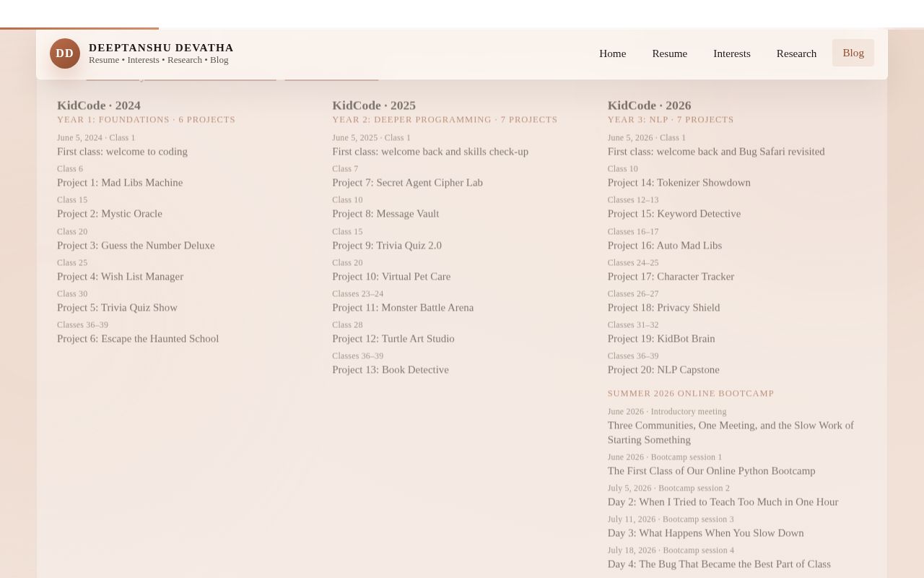Viewport: 924px width, 578px height.
Task: Open Project 18: Privacy Shield
Action: pyautogui.click(x=663, y=308)
